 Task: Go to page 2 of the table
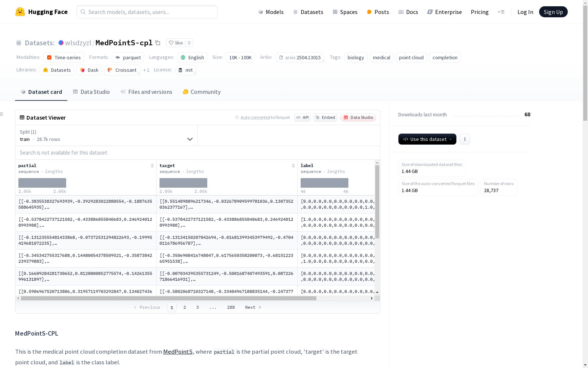(x=184, y=307)
